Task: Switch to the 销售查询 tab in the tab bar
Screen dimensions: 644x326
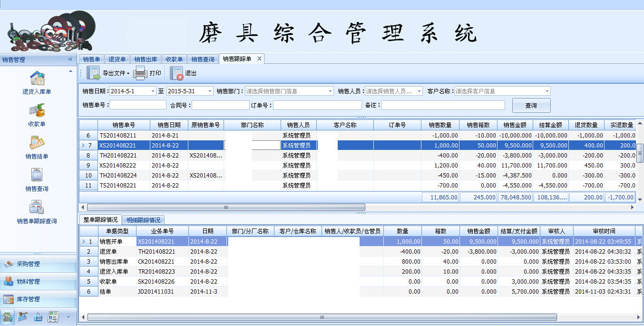Action: (x=203, y=59)
